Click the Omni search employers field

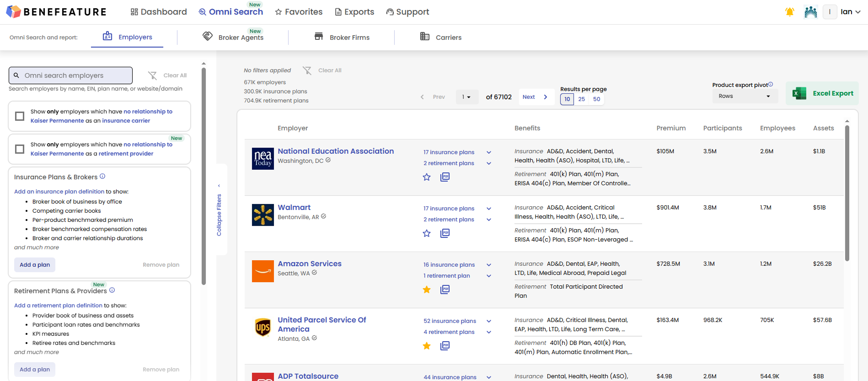tap(71, 75)
